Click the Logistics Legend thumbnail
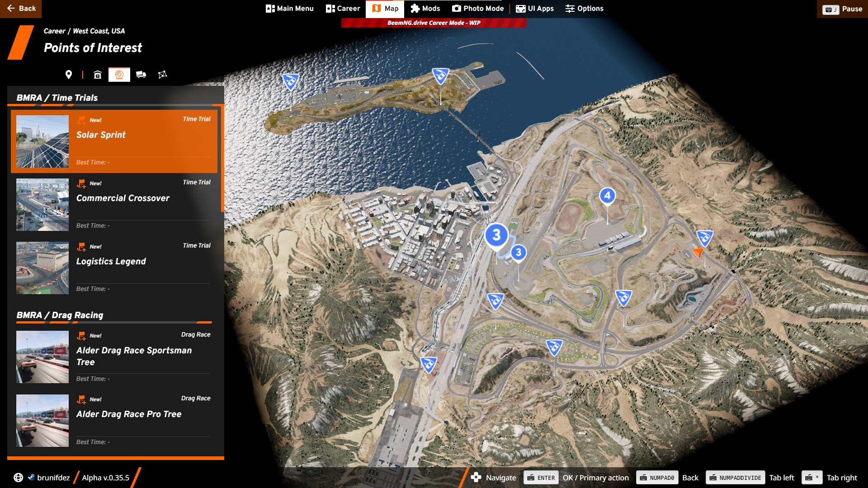Viewport: 868px width, 488px height. pos(42,268)
